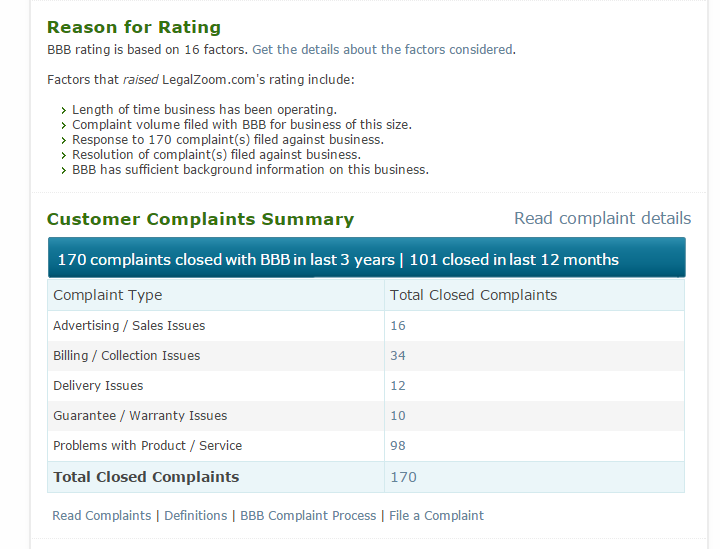The image size is (720, 549).
Task: Click the Billing / Collection Issues count 34
Action: tap(398, 355)
